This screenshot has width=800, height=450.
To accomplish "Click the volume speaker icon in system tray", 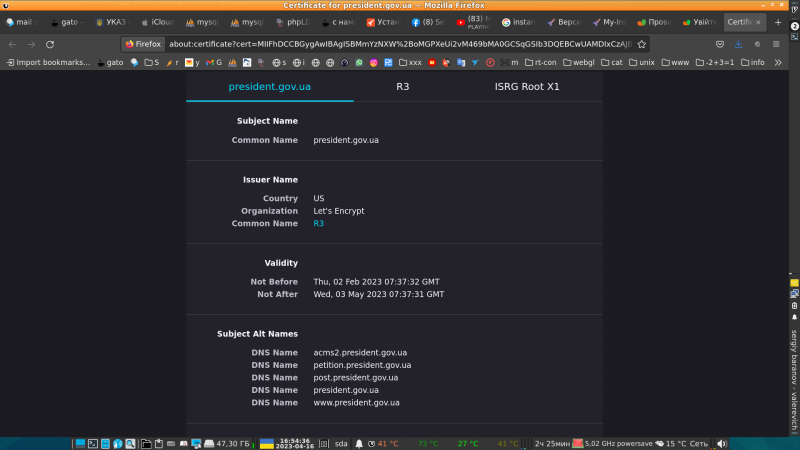I will tap(722, 443).
